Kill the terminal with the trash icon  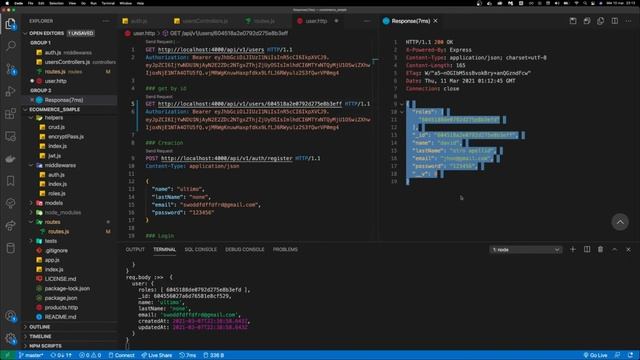pyautogui.click(x=600, y=249)
